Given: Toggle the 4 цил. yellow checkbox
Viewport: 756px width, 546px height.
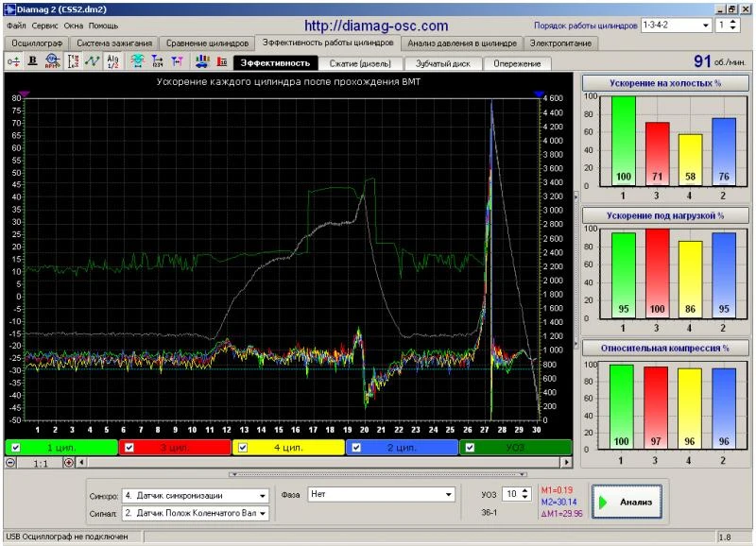Looking at the screenshot, I should click(x=243, y=448).
